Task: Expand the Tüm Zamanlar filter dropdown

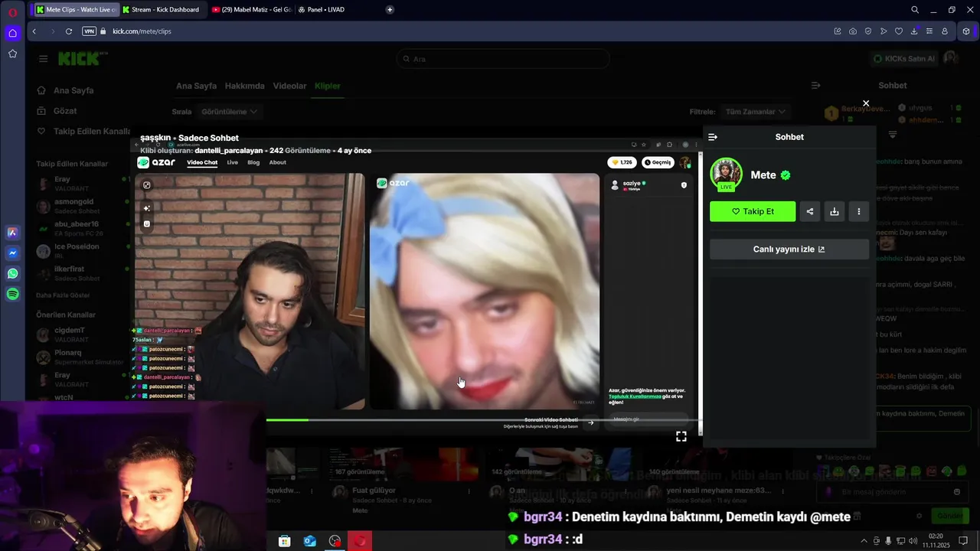Action: (x=756, y=112)
